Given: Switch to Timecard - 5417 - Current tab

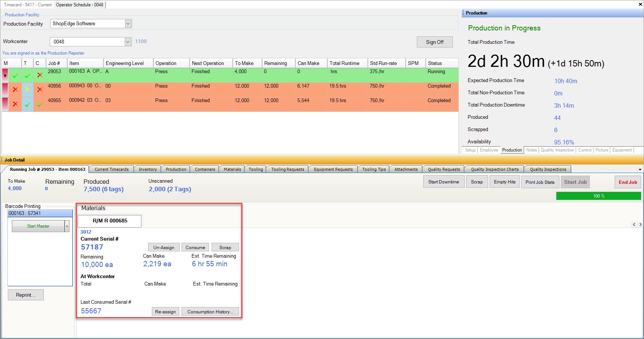Looking at the screenshot, I should point(28,5).
